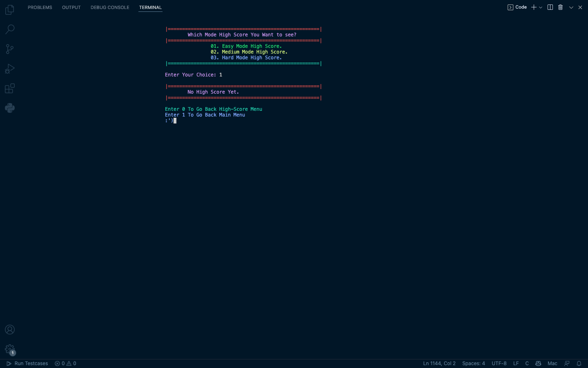The width and height of the screenshot is (588, 368).
Task: Expand the new terminal profile dropdown arrow
Action: click(541, 7)
